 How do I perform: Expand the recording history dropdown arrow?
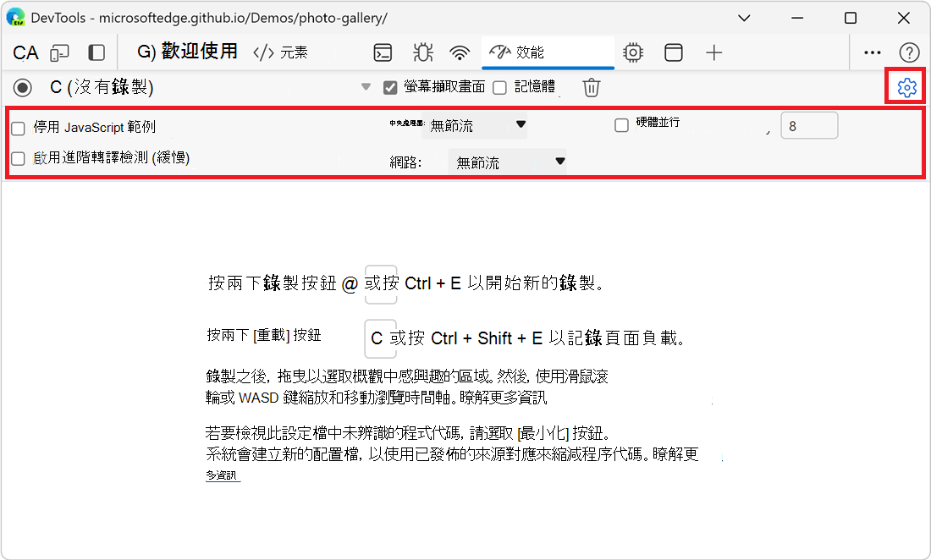(366, 86)
